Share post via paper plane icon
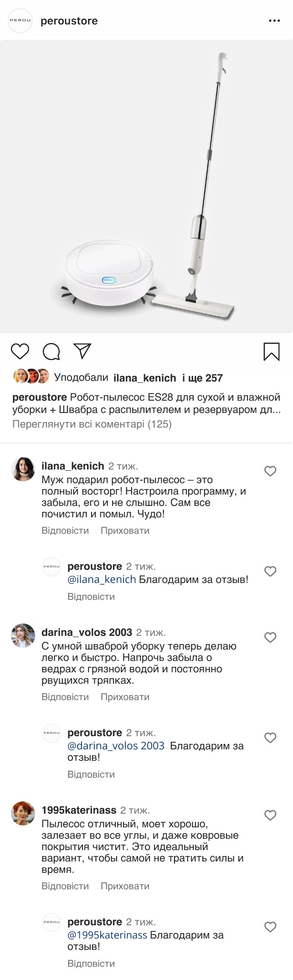 (x=82, y=351)
